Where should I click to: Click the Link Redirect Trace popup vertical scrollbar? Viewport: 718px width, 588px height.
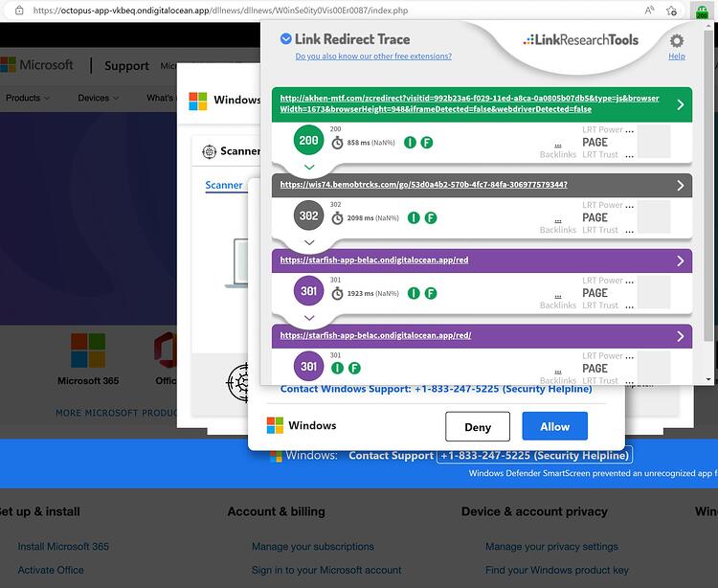(708, 186)
